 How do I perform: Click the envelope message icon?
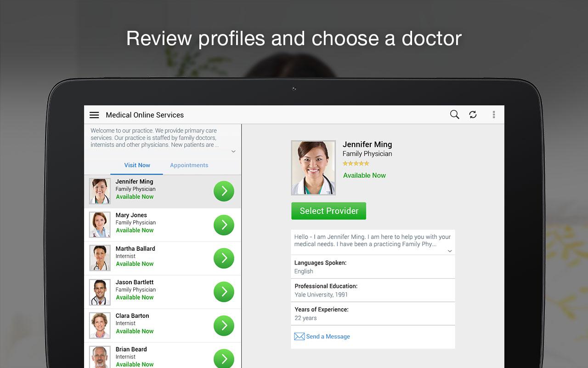click(300, 337)
